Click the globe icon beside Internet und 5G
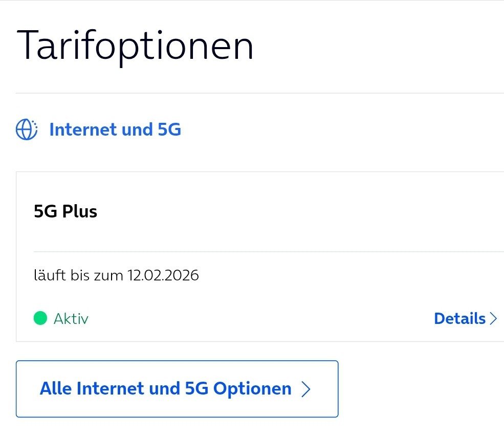 click(x=27, y=130)
